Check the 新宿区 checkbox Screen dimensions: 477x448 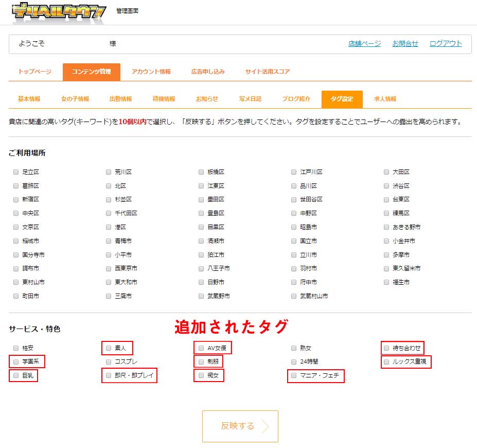point(16,199)
